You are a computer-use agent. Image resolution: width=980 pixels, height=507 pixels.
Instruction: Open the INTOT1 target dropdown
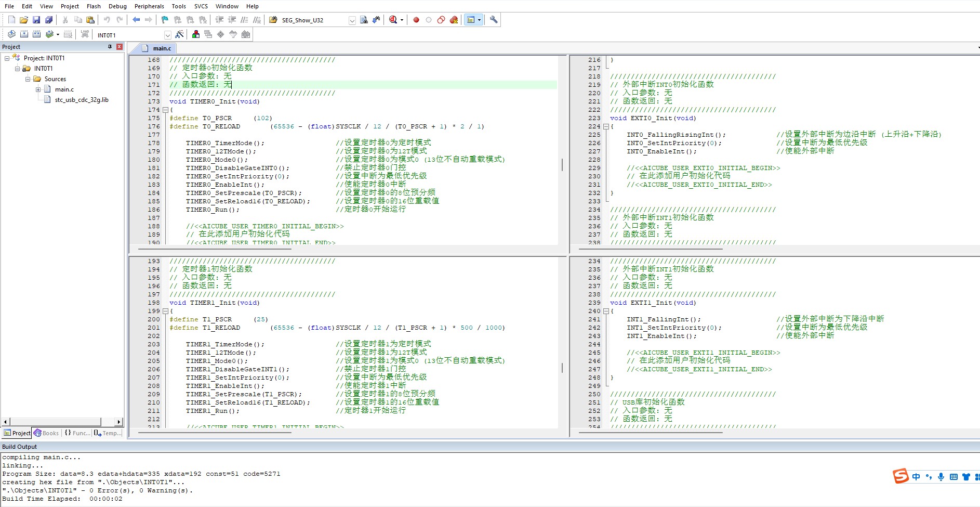pos(167,35)
